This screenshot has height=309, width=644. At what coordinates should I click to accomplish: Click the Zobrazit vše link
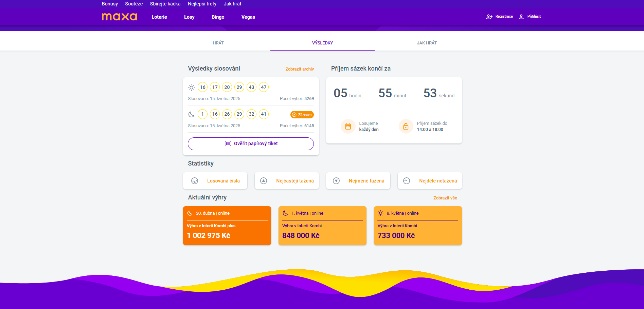pyautogui.click(x=445, y=198)
